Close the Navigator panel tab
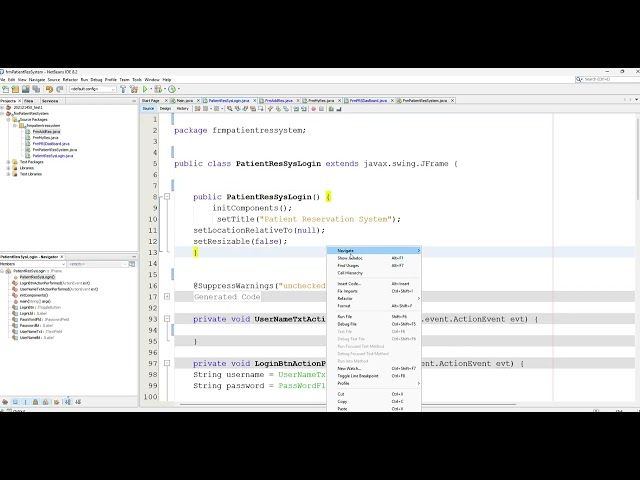 tap(62, 257)
